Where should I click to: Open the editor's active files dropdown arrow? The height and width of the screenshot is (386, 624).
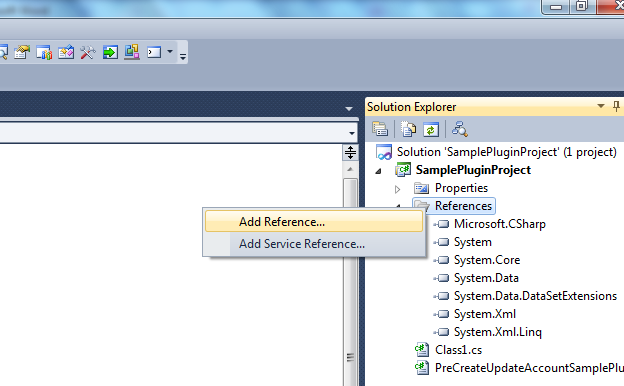[349, 109]
